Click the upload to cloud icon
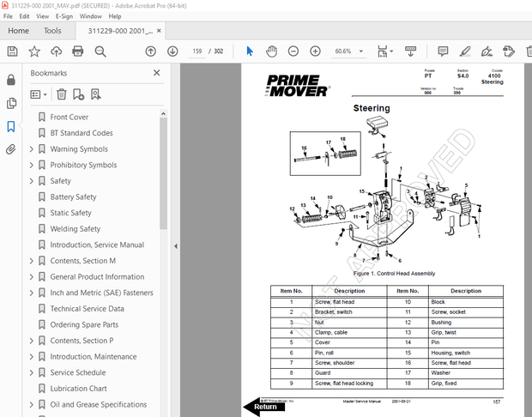532x417 pixels. coord(57,51)
